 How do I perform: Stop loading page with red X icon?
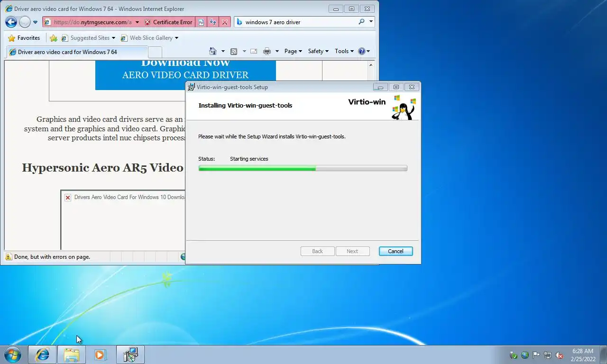(225, 22)
